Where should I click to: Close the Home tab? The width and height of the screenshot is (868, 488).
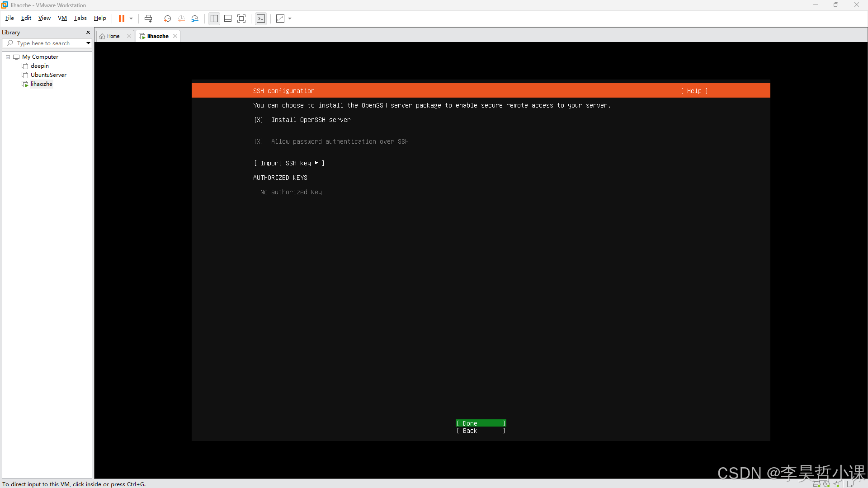(129, 36)
